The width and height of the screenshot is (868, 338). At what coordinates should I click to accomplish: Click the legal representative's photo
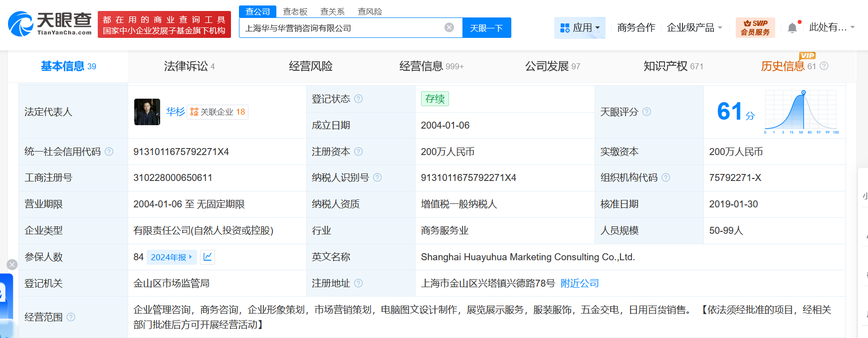tap(147, 112)
